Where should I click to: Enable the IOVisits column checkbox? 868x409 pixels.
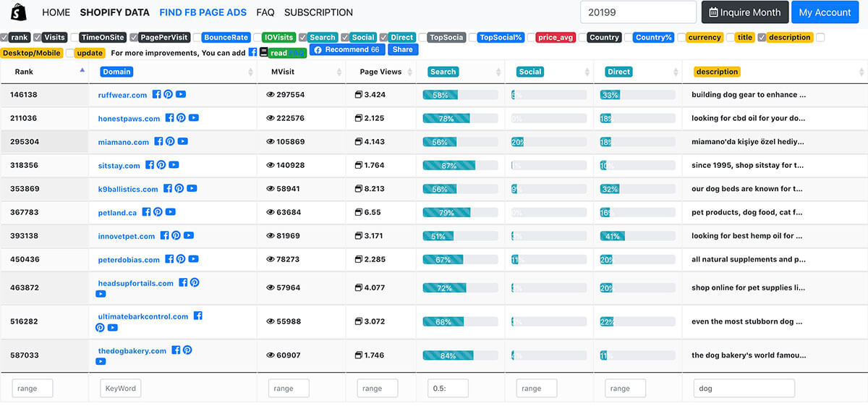pyautogui.click(x=258, y=37)
